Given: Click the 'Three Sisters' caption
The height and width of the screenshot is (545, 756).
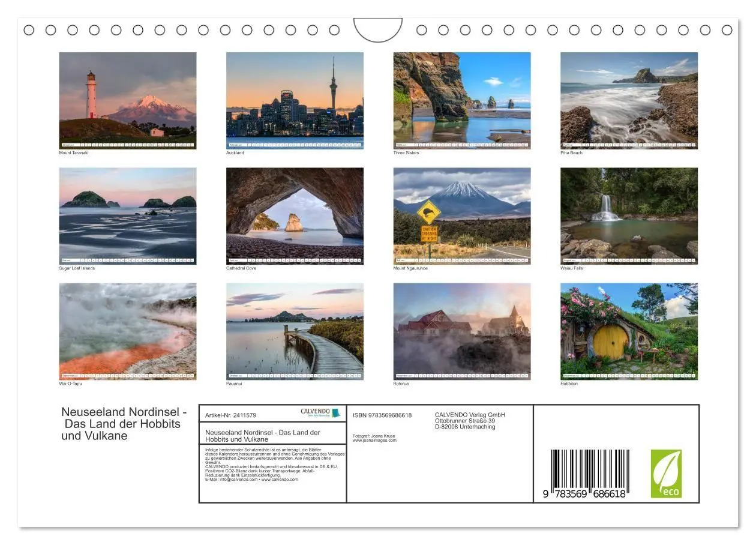Looking at the screenshot, I should pyautogui.click(x=406, y=153).
